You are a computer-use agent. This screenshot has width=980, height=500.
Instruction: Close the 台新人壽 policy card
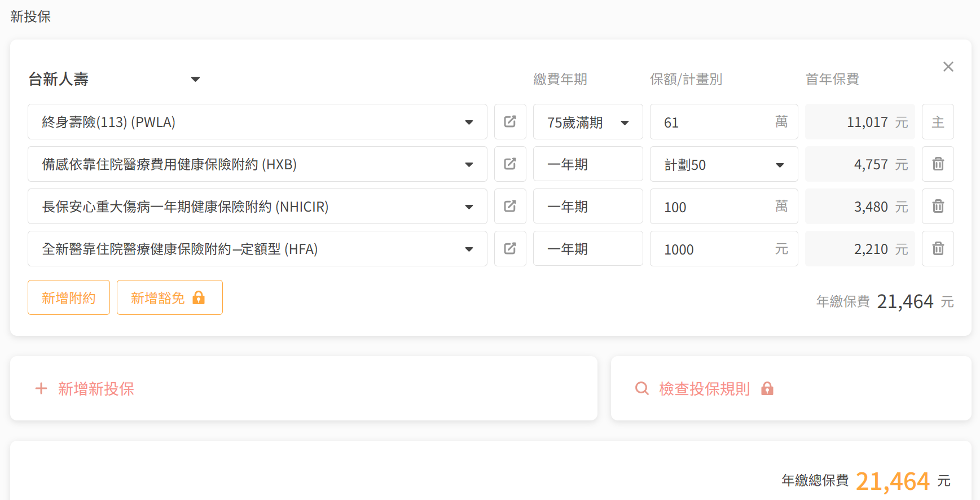948,67
